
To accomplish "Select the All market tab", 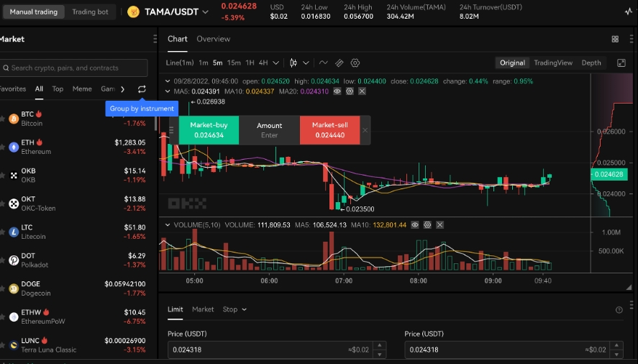I will pos(39,88).
